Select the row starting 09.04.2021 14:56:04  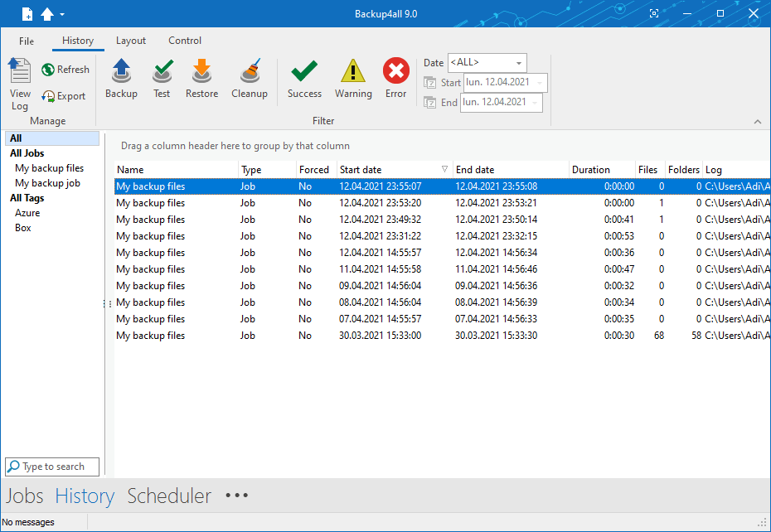click(x=442, y=286)
